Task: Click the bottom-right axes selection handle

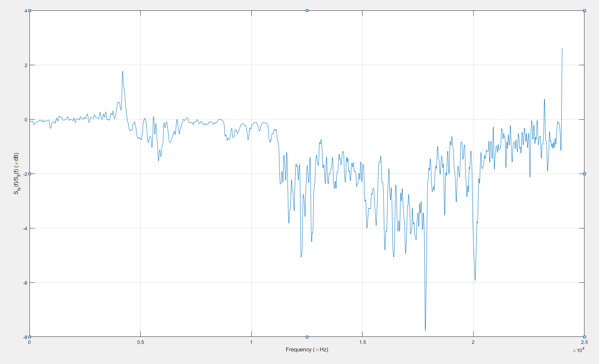Action: click(584, 337)
